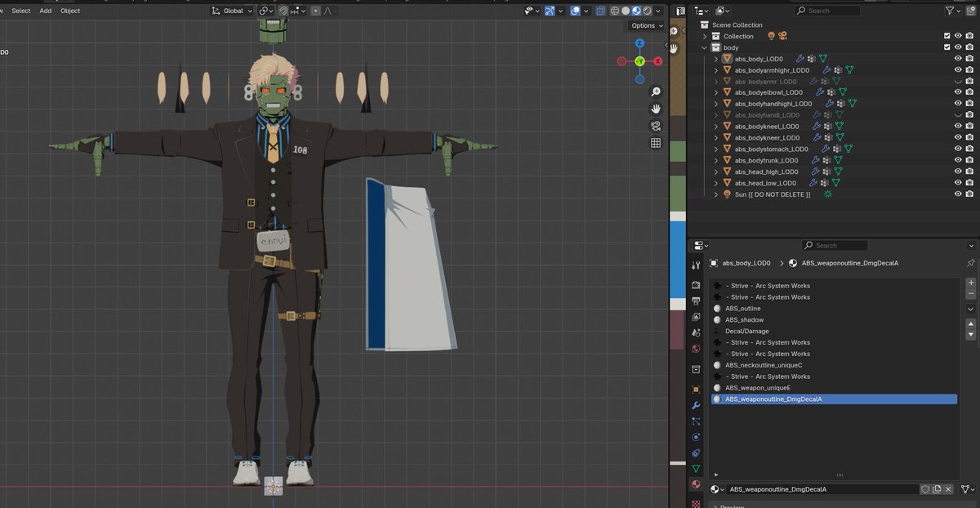This screenshot has height=508, width=980.
Task: Open the World properties tab
Action: (x=696, y=349)
